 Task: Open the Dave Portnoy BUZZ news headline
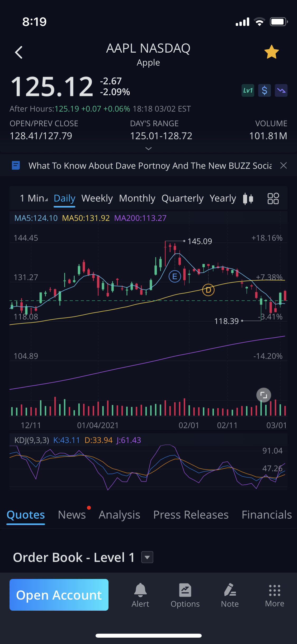tap(150, 165)
